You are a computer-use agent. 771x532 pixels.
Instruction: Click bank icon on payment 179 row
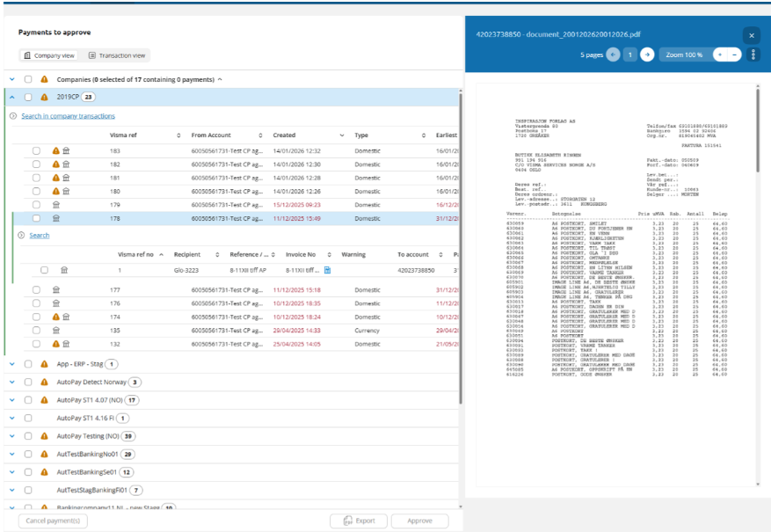point(56,205)
